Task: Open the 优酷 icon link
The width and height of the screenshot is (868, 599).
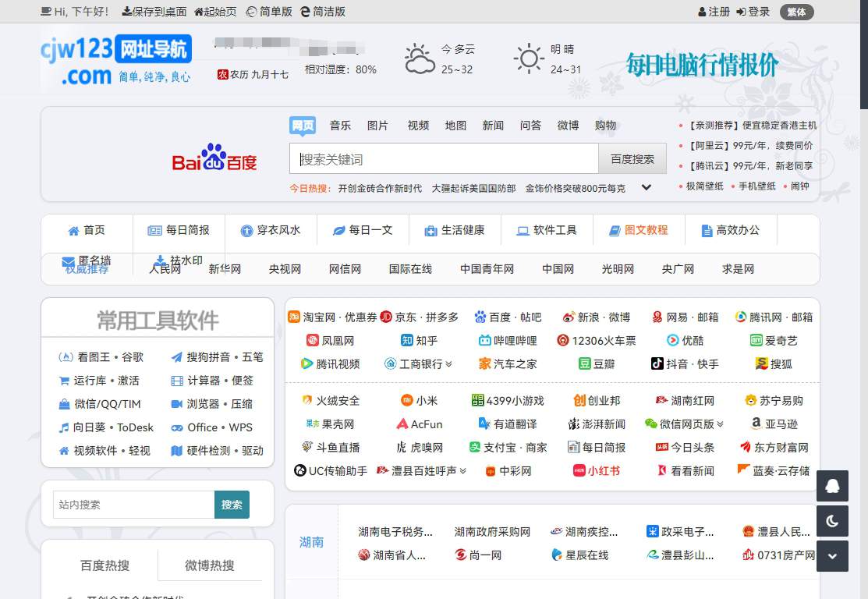Action: coord(672,341)
